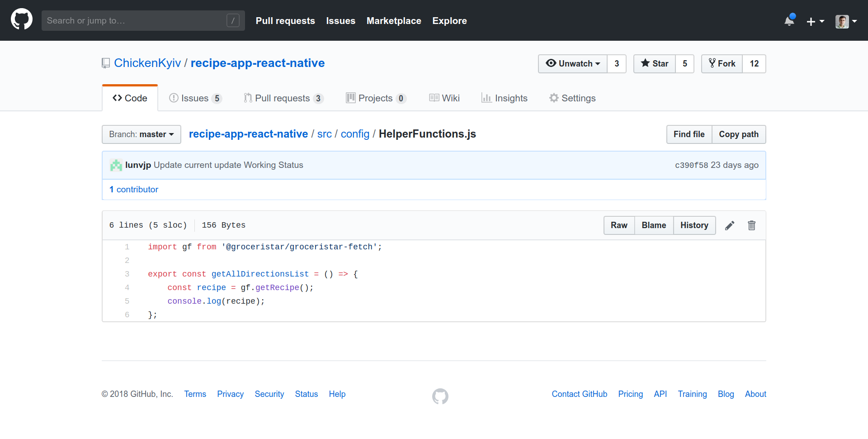Star the recipe-app-react-native repository
868x439 pixels.
pos(654,63)
